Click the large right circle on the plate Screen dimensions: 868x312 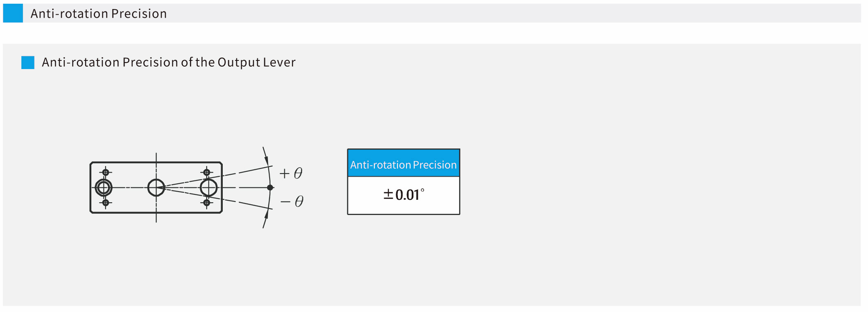[209, 187]
